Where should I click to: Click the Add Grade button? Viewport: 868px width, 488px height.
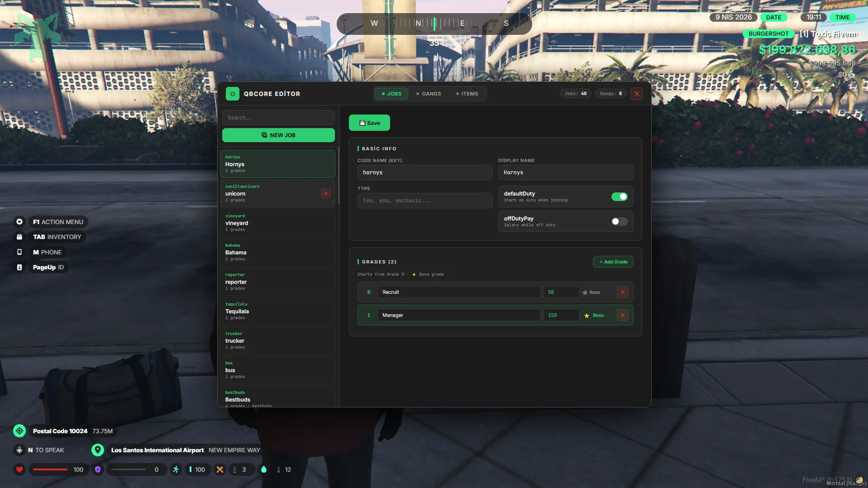(613, 262)
